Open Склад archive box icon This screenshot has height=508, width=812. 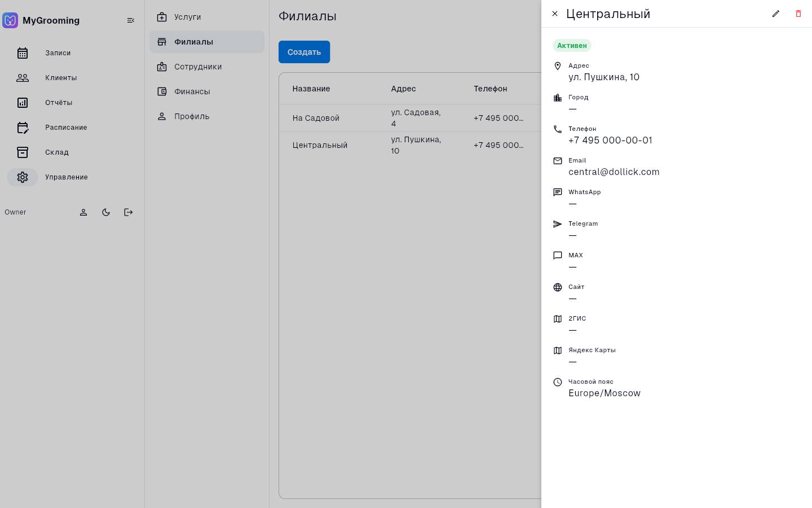click(x=23, y=152)
